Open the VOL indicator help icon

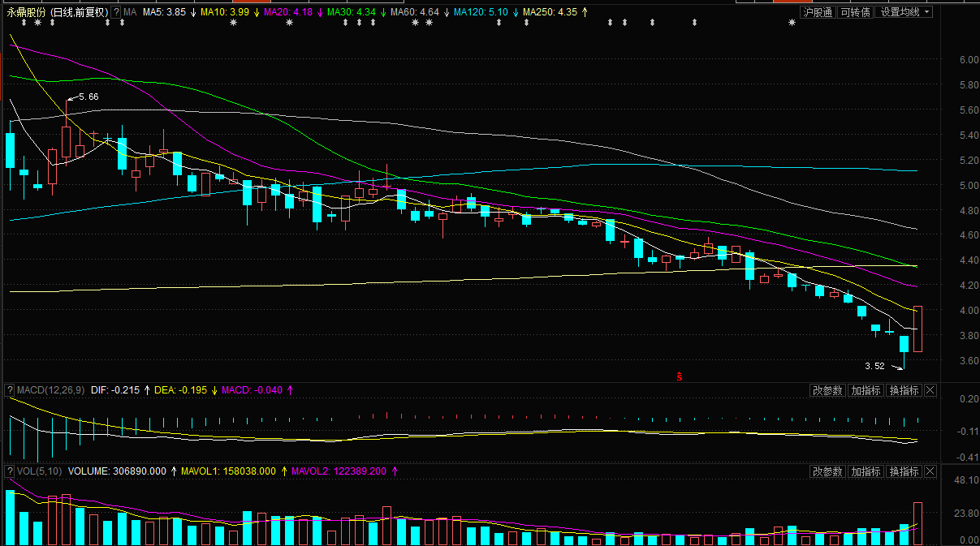[10, 471]
